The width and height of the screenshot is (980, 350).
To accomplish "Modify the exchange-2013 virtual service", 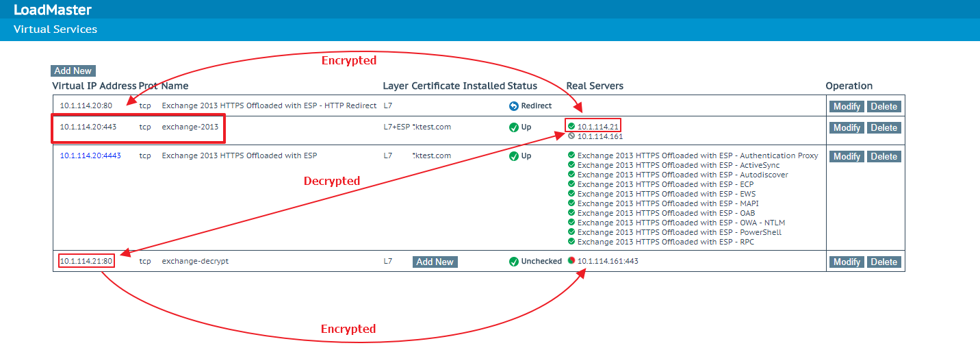I will [847, 127].
